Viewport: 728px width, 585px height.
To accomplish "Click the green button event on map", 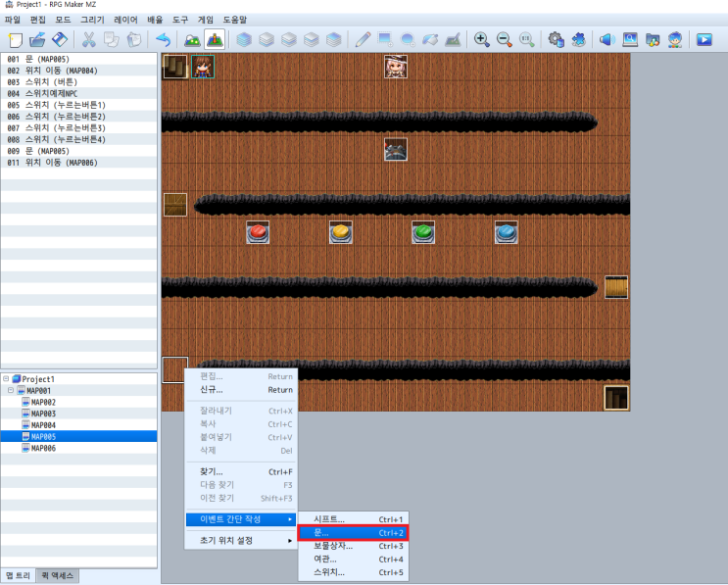I will click(x=423, y=232).
